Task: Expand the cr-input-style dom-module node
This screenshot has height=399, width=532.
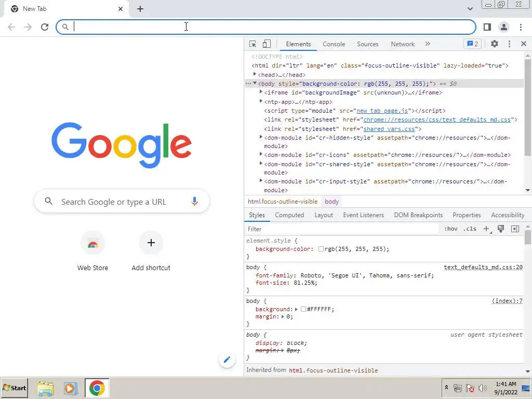Action: (x=261, y=181)
